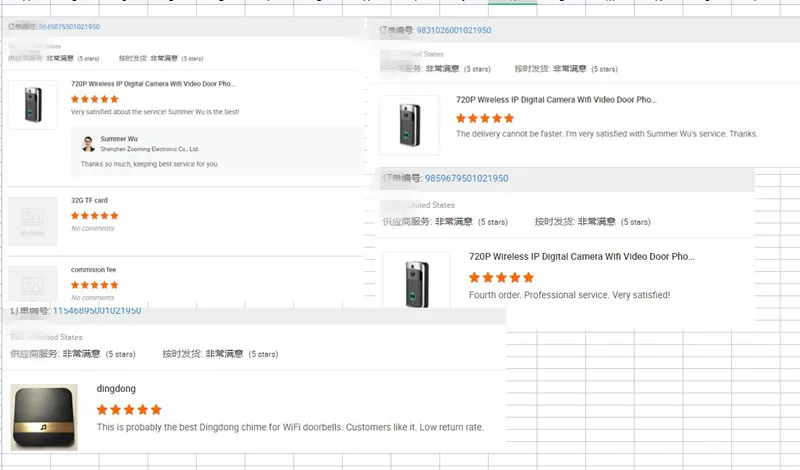This screenshot has width=800, height=470.
Task: Open order number 8645075501021950
Action: [69, 26]
